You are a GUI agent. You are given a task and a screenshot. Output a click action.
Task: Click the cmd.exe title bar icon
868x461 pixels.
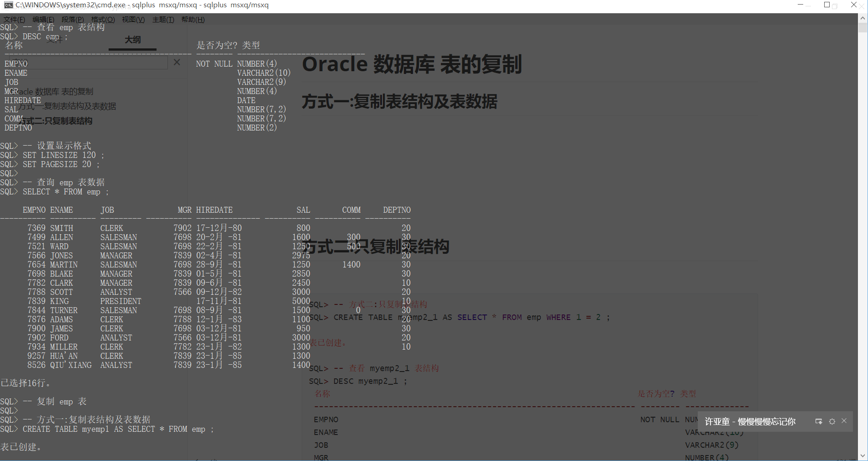pyautogui.click(x=8, y=5)
